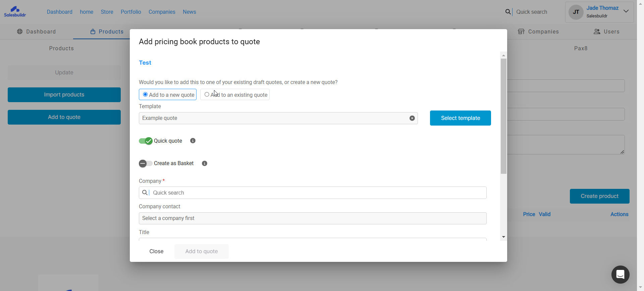Open the Company contact dropdown
This screenshot has height=291, width=644.
tap(313, 218)
